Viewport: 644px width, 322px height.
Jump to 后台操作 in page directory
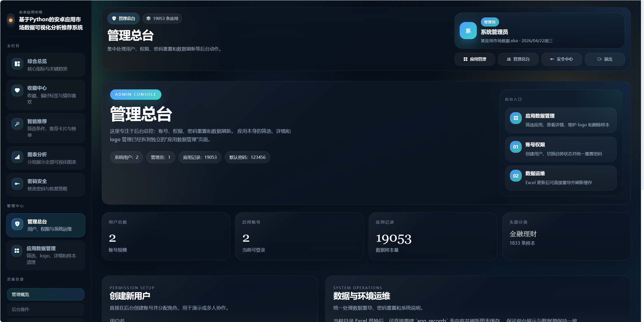click(x=45, y=309)
